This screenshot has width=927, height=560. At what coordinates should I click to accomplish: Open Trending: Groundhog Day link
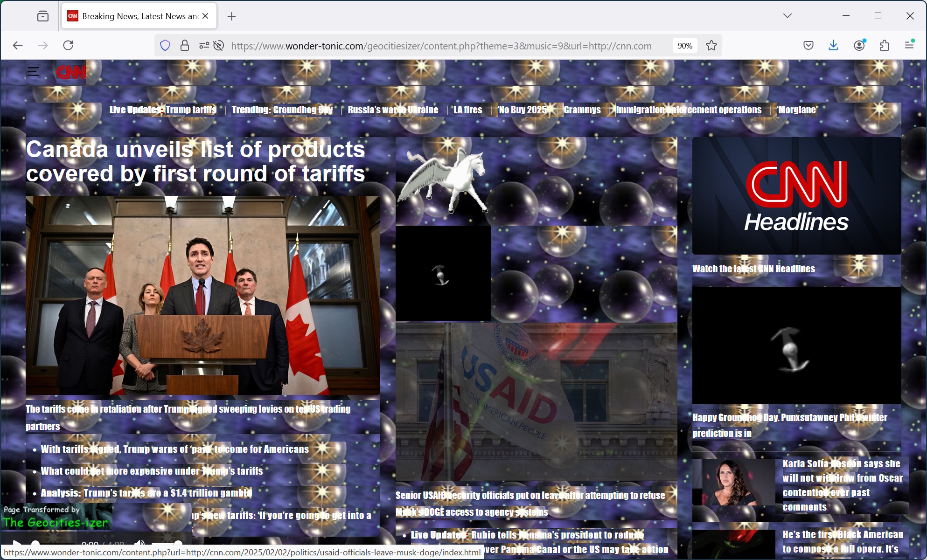(282, 110)
